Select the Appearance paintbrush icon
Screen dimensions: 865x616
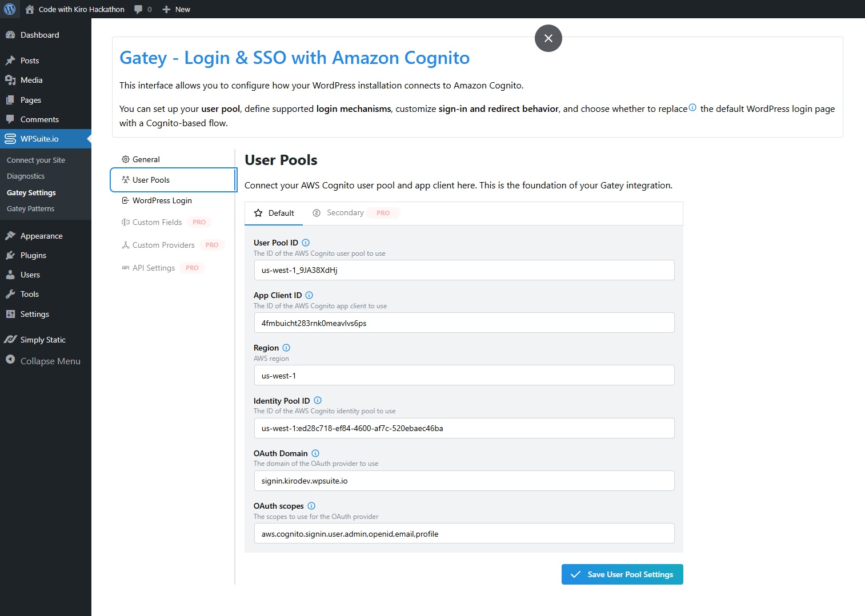11,235
